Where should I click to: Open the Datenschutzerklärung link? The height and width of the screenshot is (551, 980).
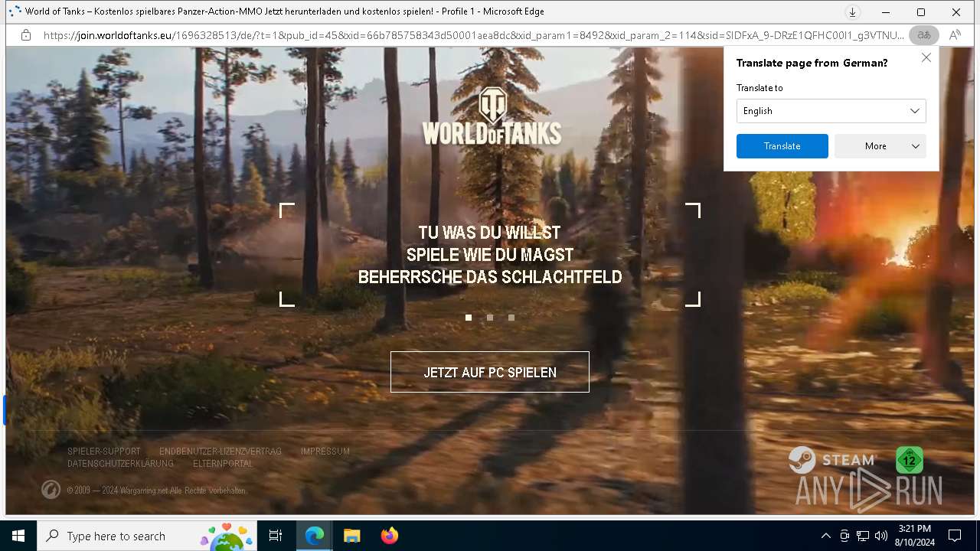tap(120, 464)
